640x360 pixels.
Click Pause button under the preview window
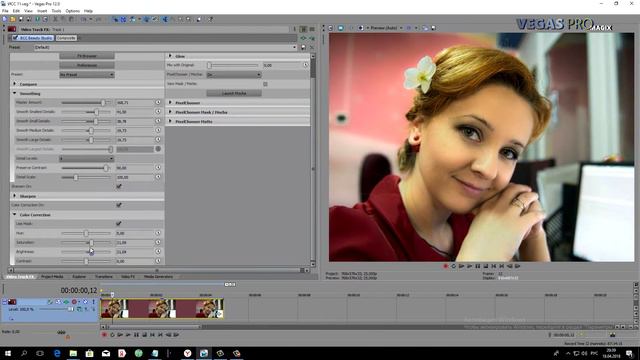coord(478,266)
